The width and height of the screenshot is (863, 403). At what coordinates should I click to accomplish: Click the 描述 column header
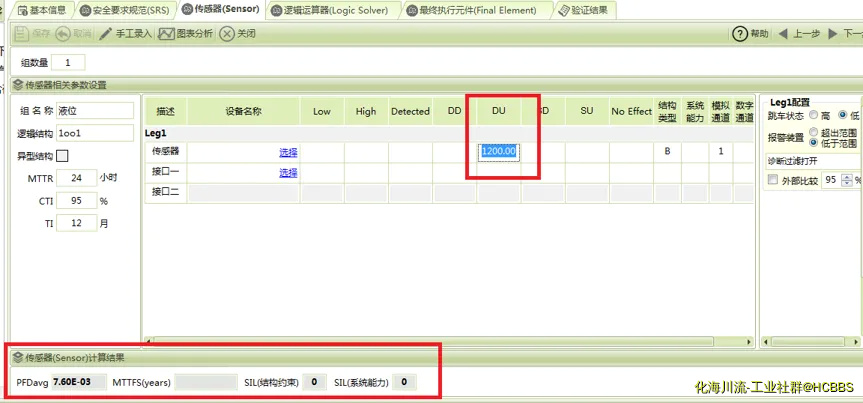[x=166, y=111]
